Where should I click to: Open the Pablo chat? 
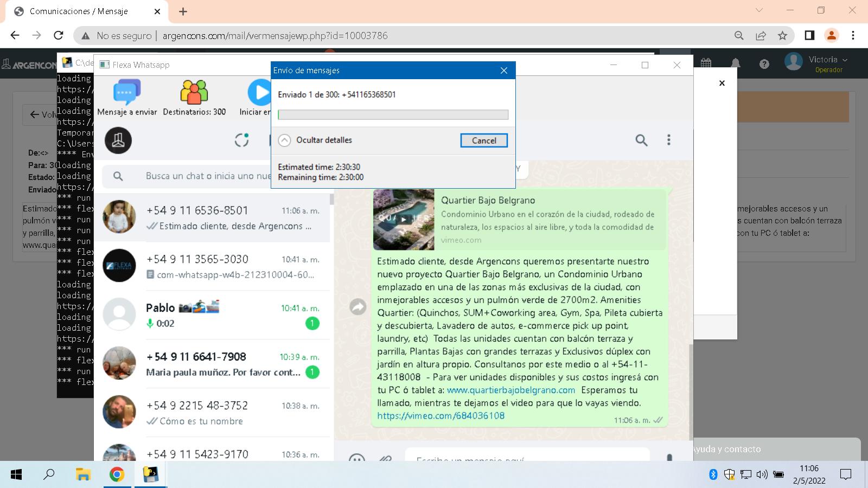click(212, 315)
